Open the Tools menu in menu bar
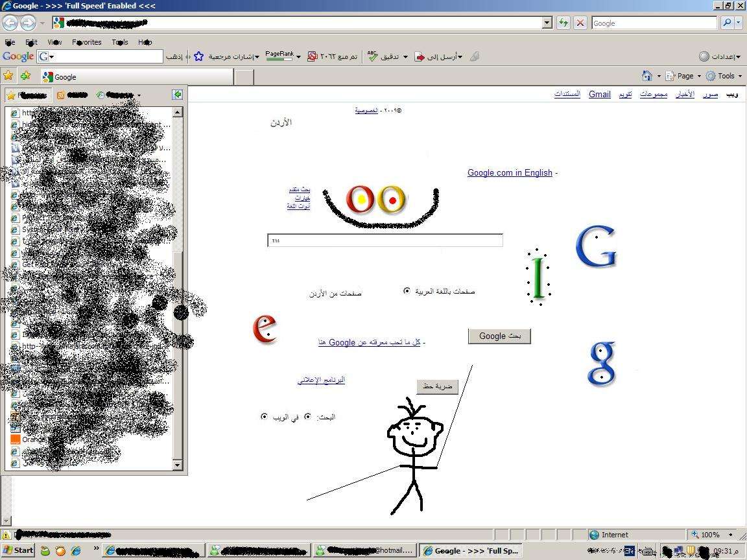Image resolution: width=747 pixels, height=560 pixels. 119,42
